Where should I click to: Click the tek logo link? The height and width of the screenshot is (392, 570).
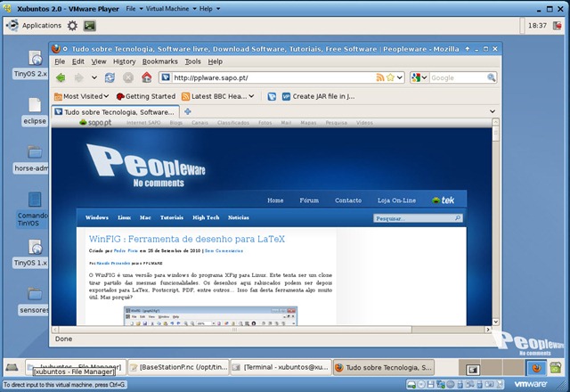tap(444, 200)
